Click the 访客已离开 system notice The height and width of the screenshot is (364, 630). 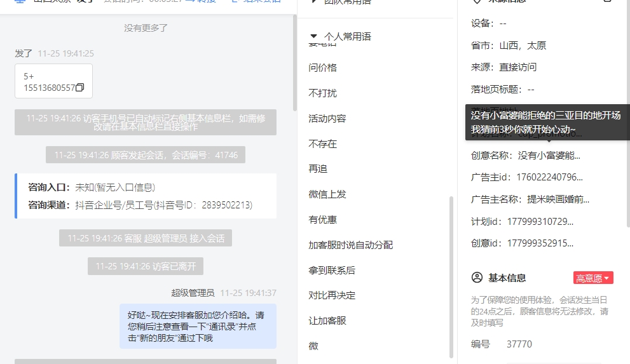point(146,266)
